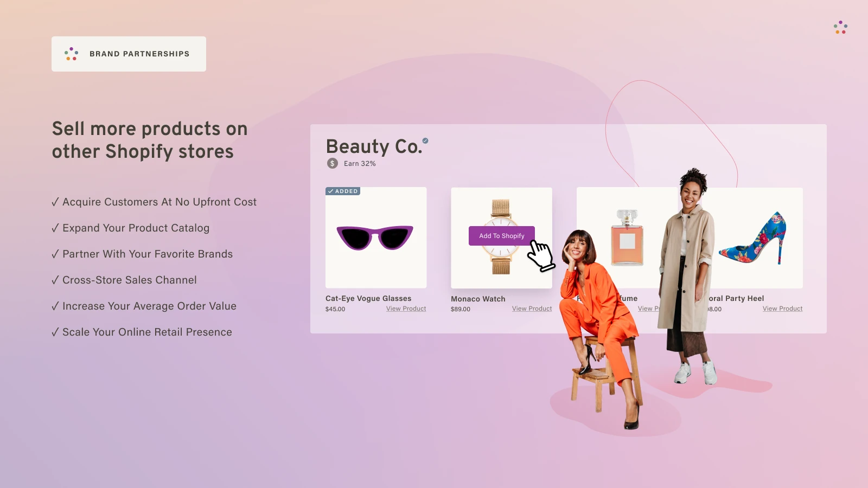Click the Brand Partnerships badge
This screenshot has width=868, height=488.
pyautogui.click(x=129, y=54)
